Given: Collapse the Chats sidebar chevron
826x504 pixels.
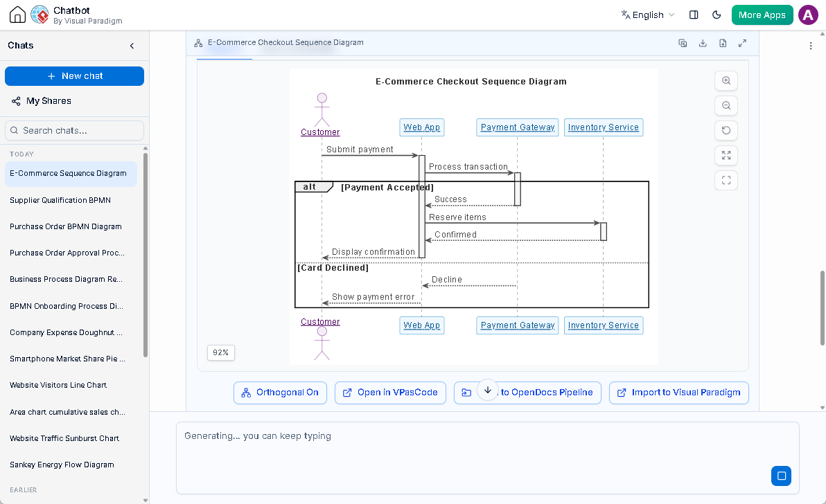Looking at the screenshot, I should click(132, 46).
